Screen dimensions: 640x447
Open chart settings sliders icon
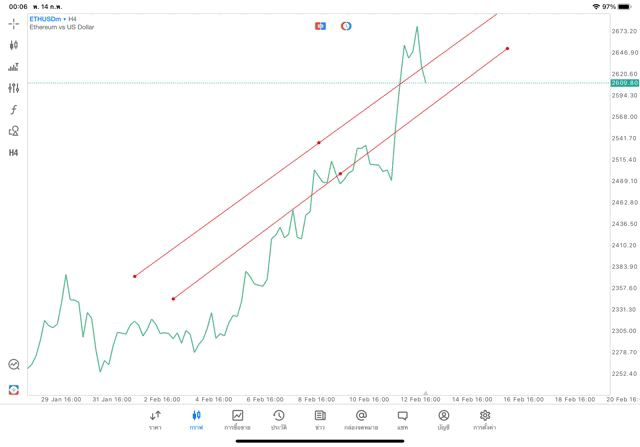pos(14,88)
